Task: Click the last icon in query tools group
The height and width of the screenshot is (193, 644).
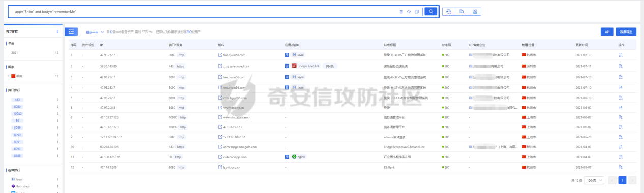Action: (x=475, y=11)
